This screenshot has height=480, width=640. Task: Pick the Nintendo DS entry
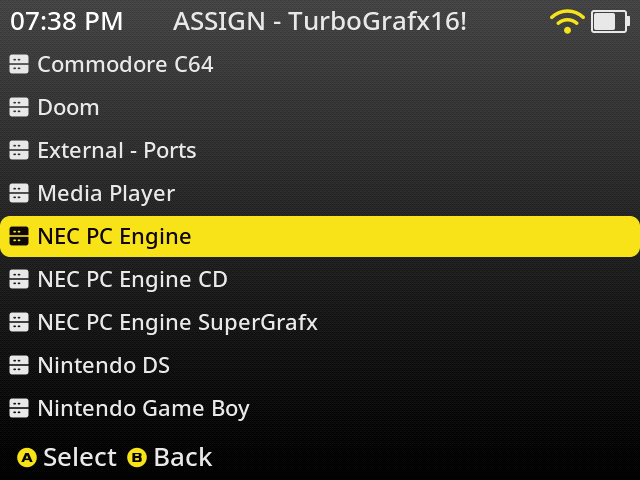[103, 366]
